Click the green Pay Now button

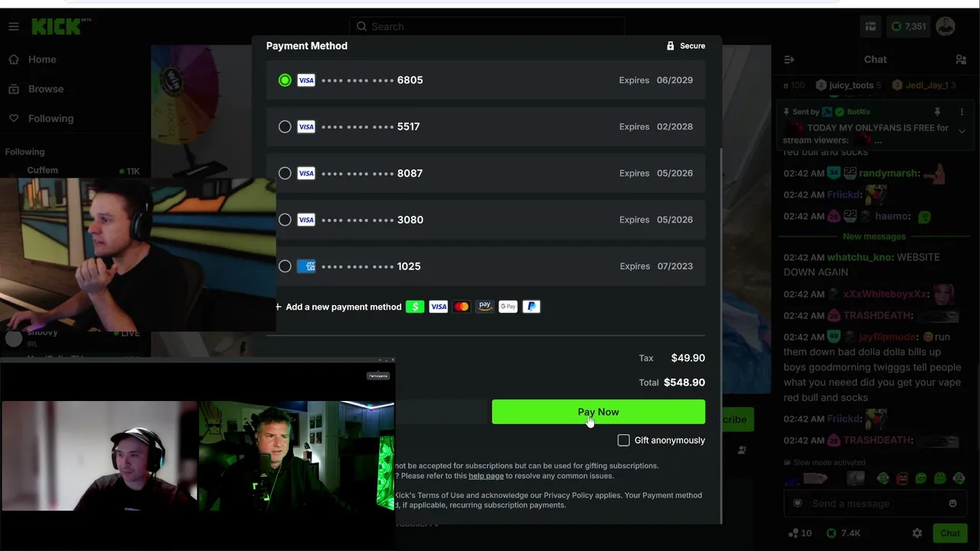click(x=598, y=412)
